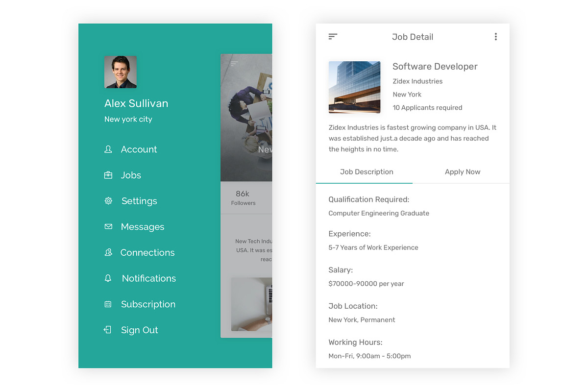
Task: Click the 86k Followers stat
Action: [243, 197]
